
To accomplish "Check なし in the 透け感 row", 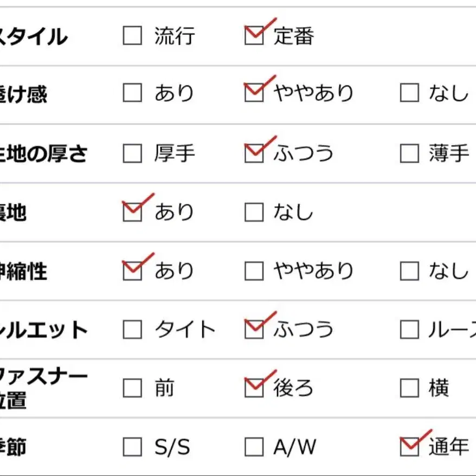I will [x=409, y=93].
